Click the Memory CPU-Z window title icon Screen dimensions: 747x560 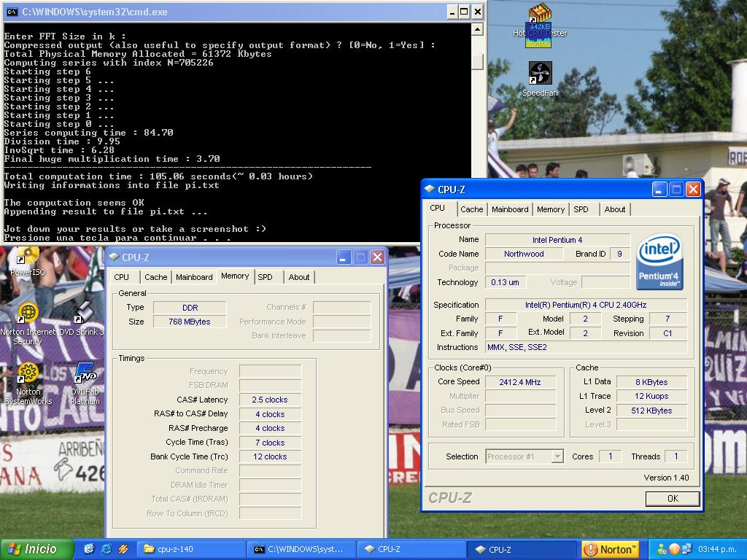[113, 257]
